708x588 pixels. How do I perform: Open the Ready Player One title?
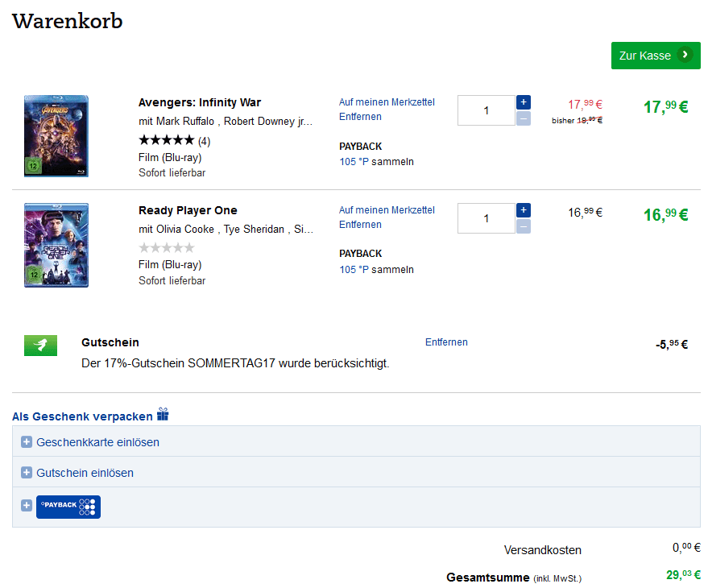pyautogui.click(x=188, y=210)
